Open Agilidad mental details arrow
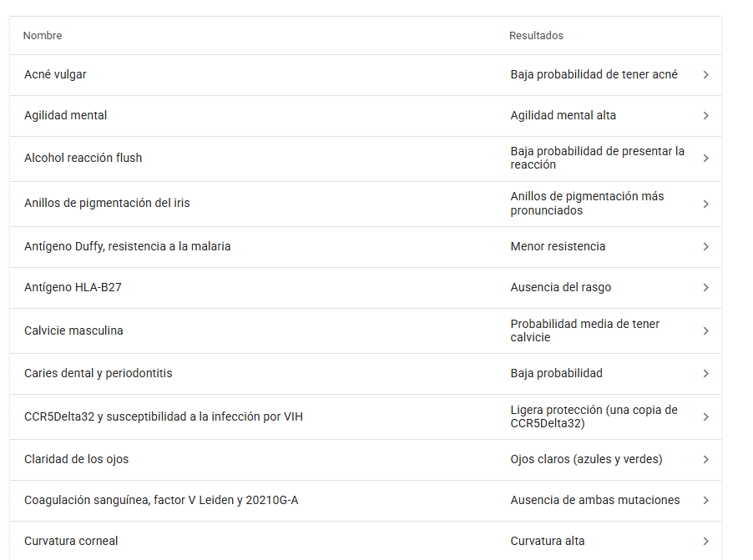 [705, 116]
